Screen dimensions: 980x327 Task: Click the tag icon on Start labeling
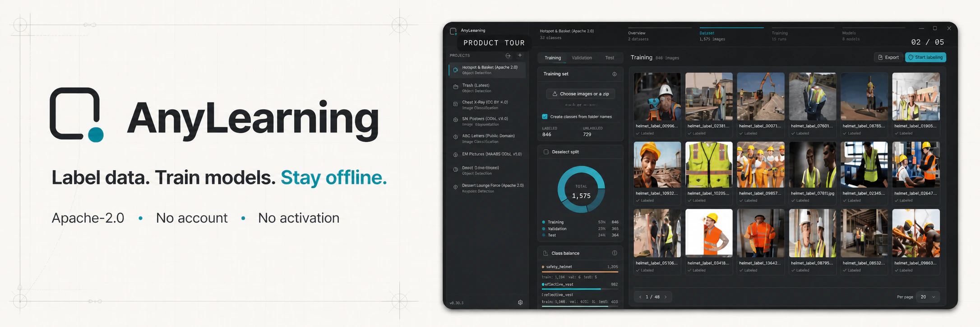coord(911,57)
